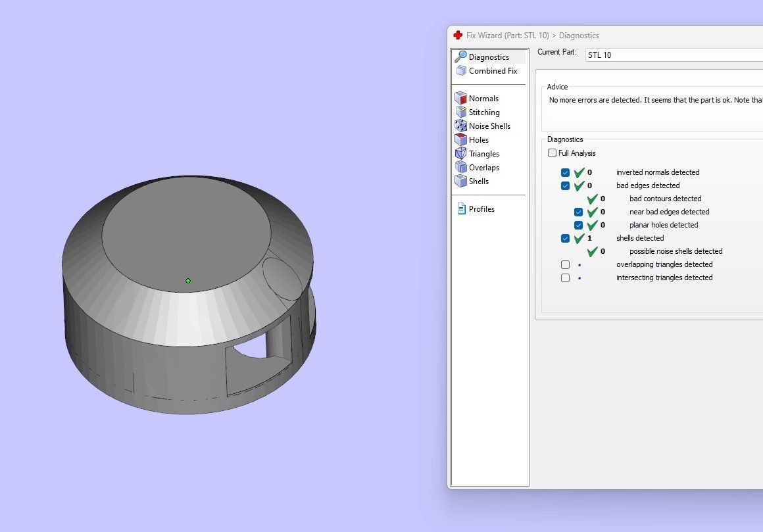Disable shells detected checkbox
This screenshot has width=763, height=532.
tap(565, 238)
